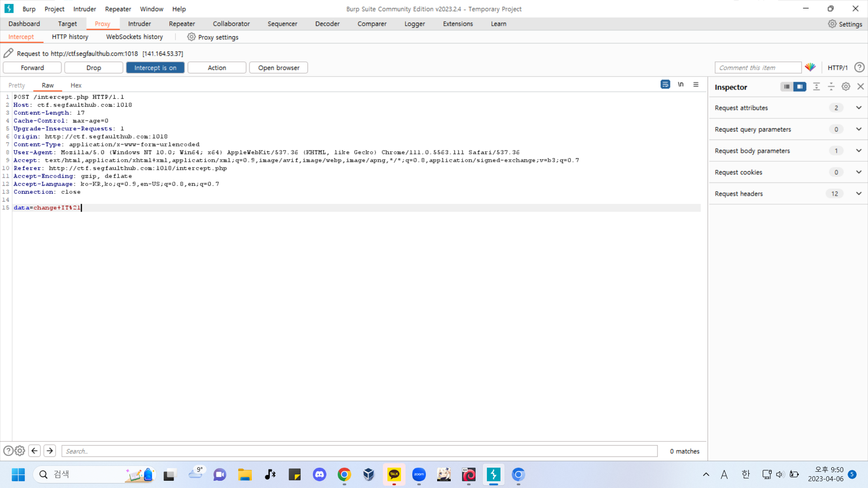The height and width of the screenshot is (488, 868).
Task: Click the Comment this item field
Action: point(758,68)
